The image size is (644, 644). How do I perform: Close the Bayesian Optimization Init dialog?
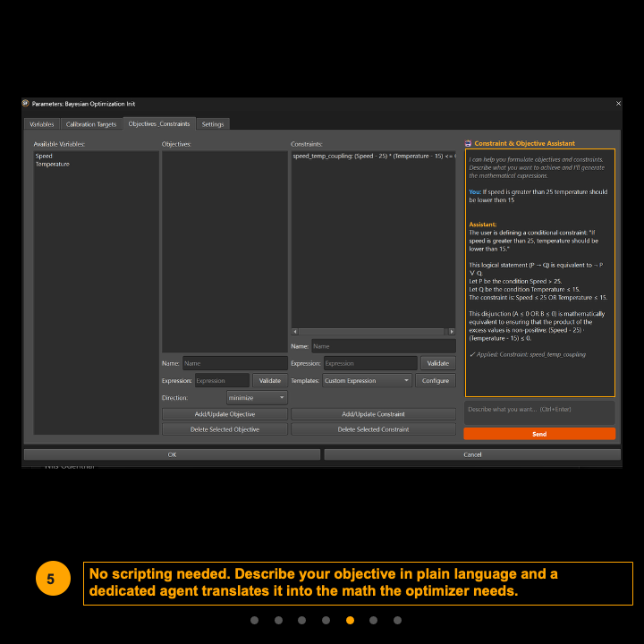[x=617, y=104]
